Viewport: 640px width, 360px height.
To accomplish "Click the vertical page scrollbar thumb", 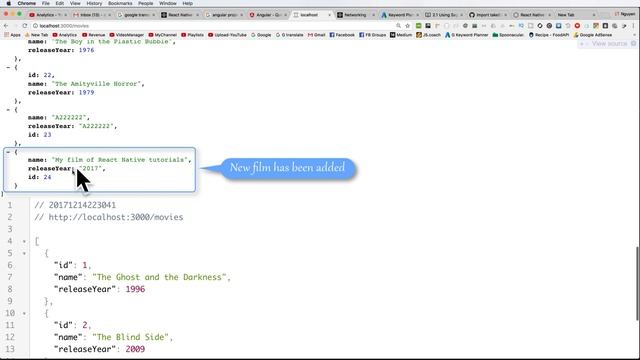I will (637, 284).
